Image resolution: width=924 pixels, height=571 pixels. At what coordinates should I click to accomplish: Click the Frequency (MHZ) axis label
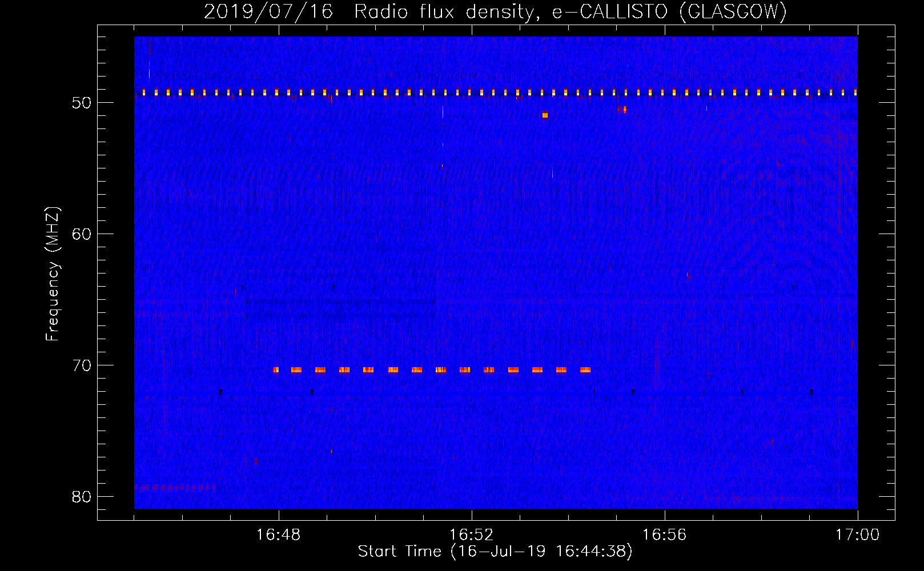click(53, 274)
